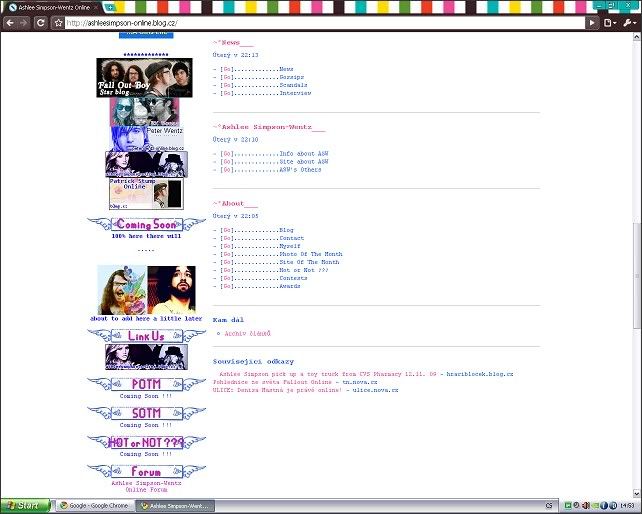This screenshot has height=514, width=642.
Task: Click the go arrow beside the address bar
Action: [592, 22]
